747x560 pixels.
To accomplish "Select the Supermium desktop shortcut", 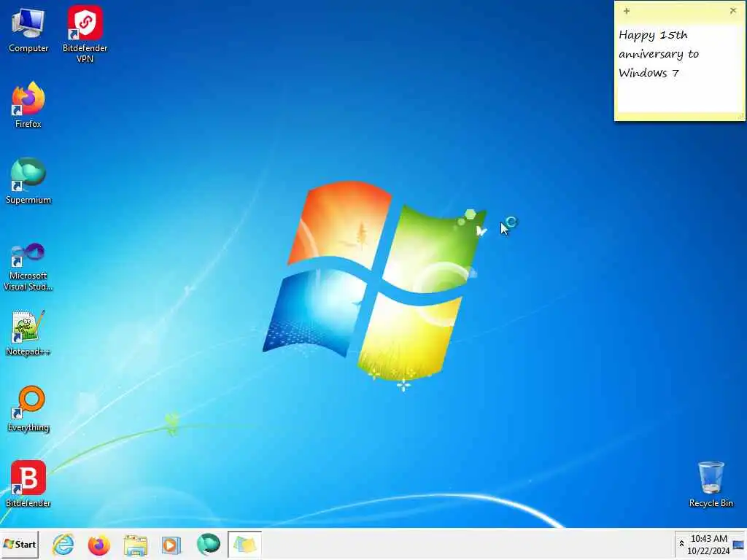I will click(28, 181).
